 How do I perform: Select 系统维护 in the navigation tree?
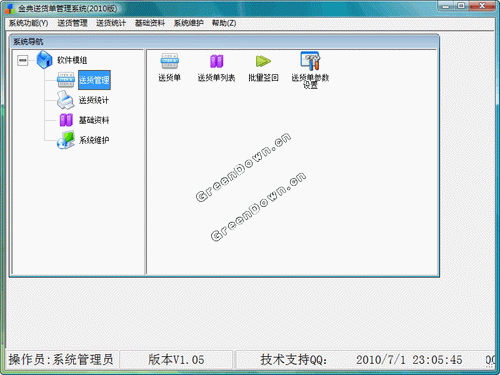(94, 140)
